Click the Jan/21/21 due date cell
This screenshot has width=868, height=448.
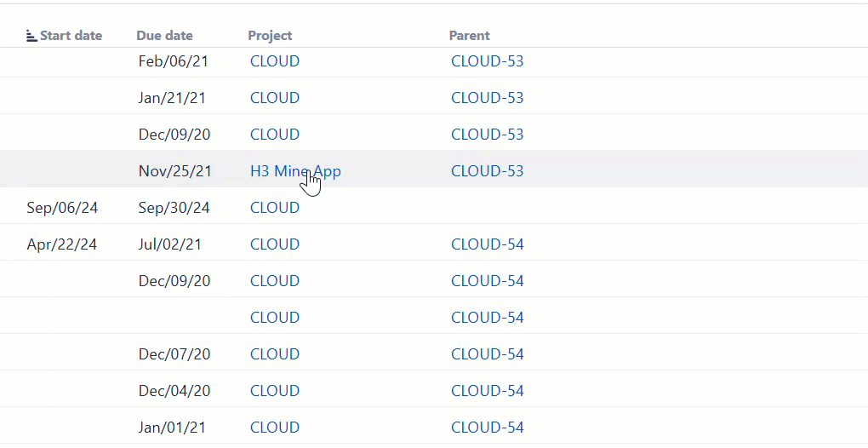(x=172, y=97)
